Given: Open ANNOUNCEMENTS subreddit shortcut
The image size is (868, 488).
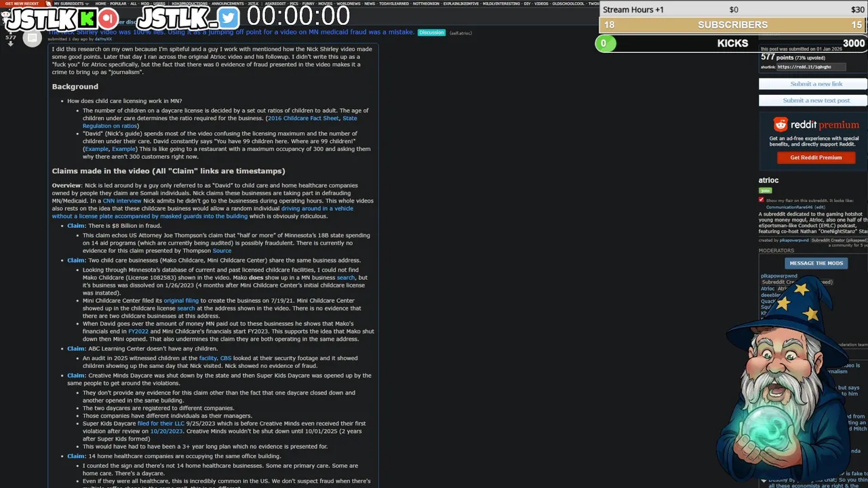Looking at the screenshot, I should [x=228, y=3].
